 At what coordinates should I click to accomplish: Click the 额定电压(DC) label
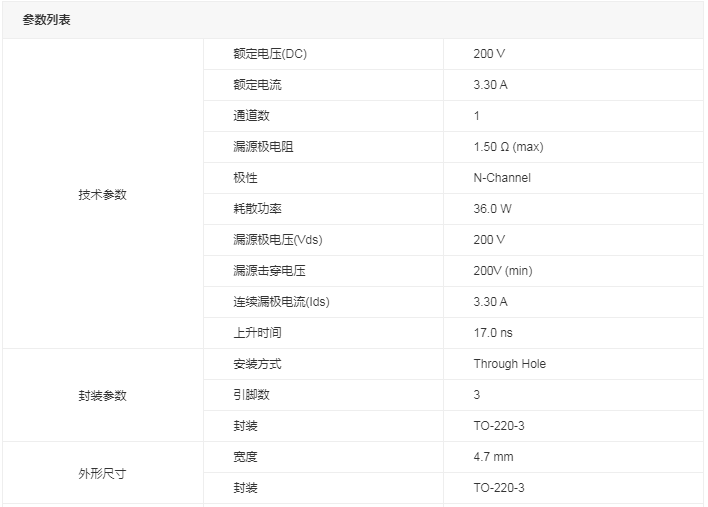[x=270, y=54]
